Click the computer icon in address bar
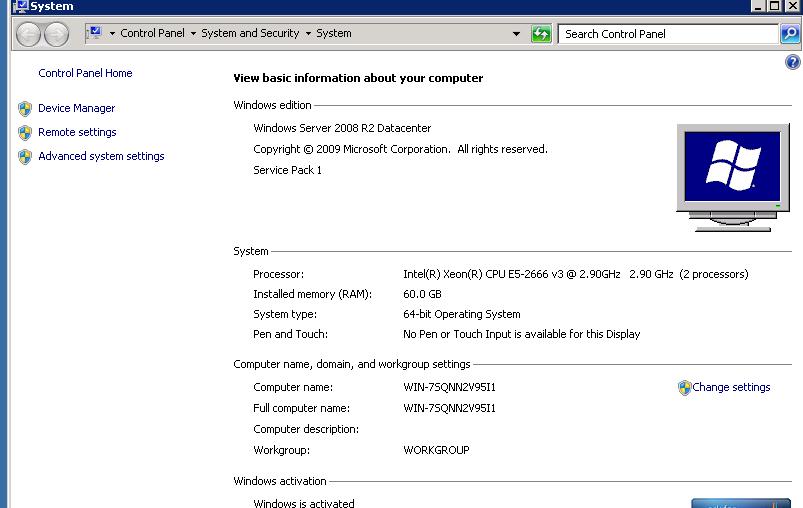This screenshot has width=803, height=508. pos(95,33)
